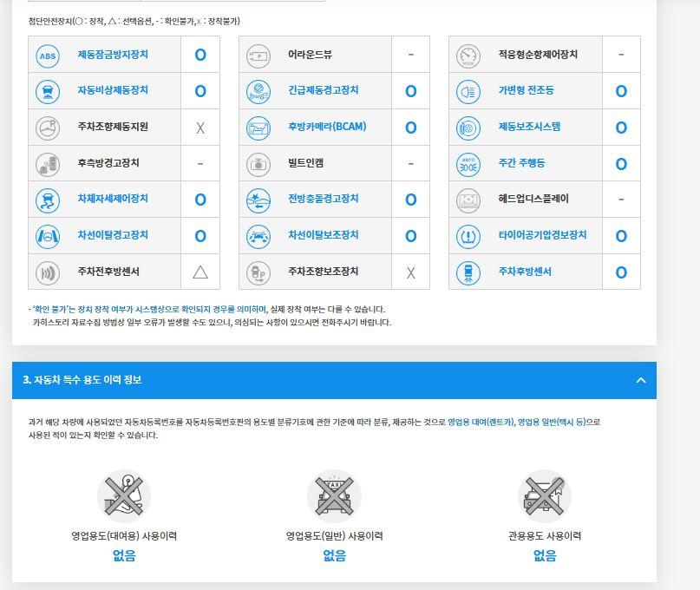Click the ABS 제동잠금방지장치 icon
The width and height of the screenshot is (700, 590).
tap(48, 55)
